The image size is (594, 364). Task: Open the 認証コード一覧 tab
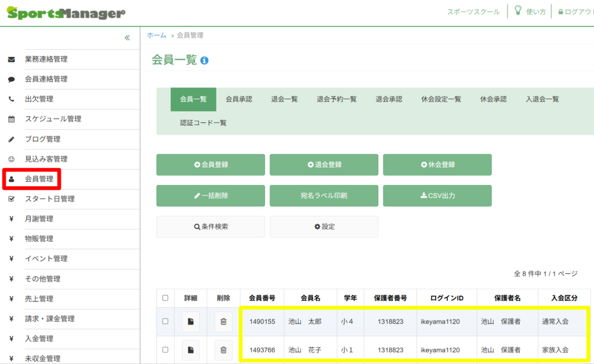[203, 123]
